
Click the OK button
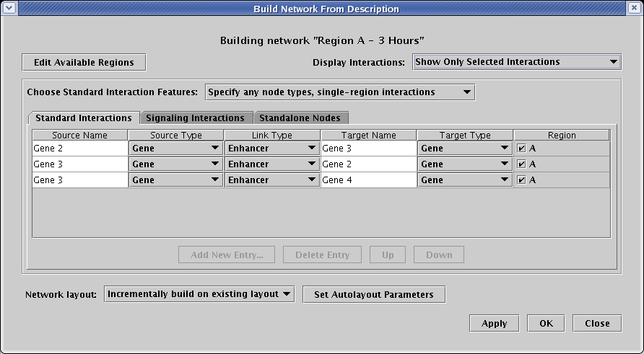(x=546, y=323)
